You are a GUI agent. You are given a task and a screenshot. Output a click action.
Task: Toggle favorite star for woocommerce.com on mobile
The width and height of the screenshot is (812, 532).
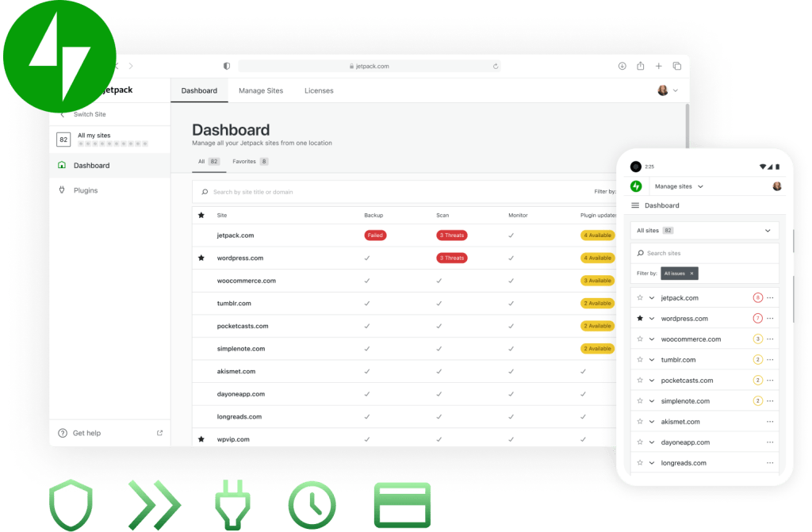tap(640, 339)
